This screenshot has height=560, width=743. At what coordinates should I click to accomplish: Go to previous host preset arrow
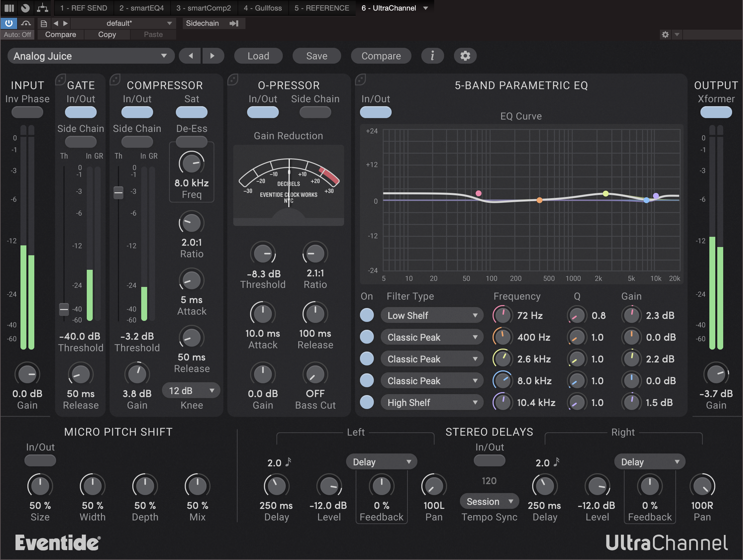(56, 23)
